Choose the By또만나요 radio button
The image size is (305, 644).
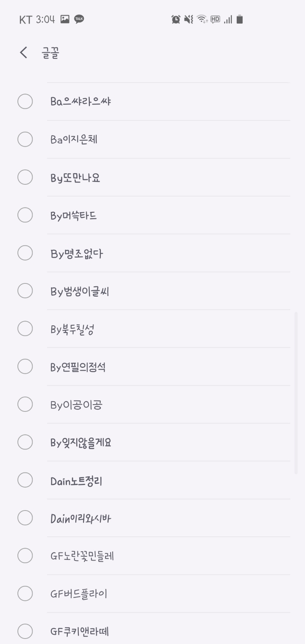click(25, 178)
